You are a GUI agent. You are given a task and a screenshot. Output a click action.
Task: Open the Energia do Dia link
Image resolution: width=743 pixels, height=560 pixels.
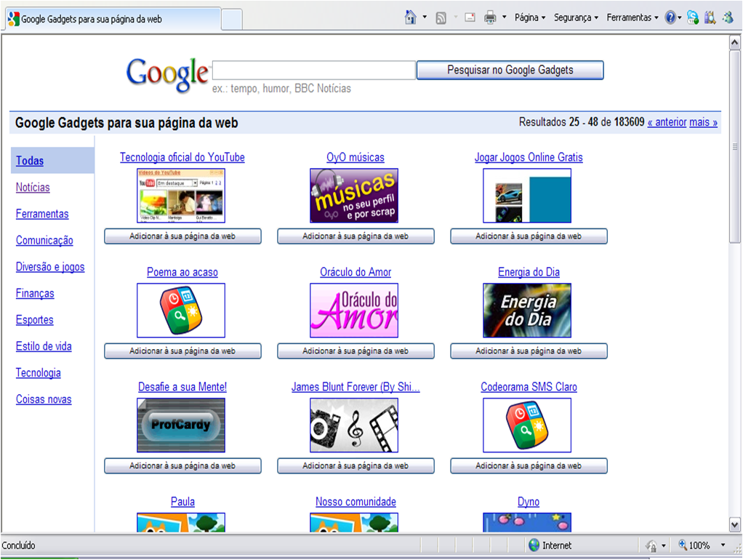529,272
